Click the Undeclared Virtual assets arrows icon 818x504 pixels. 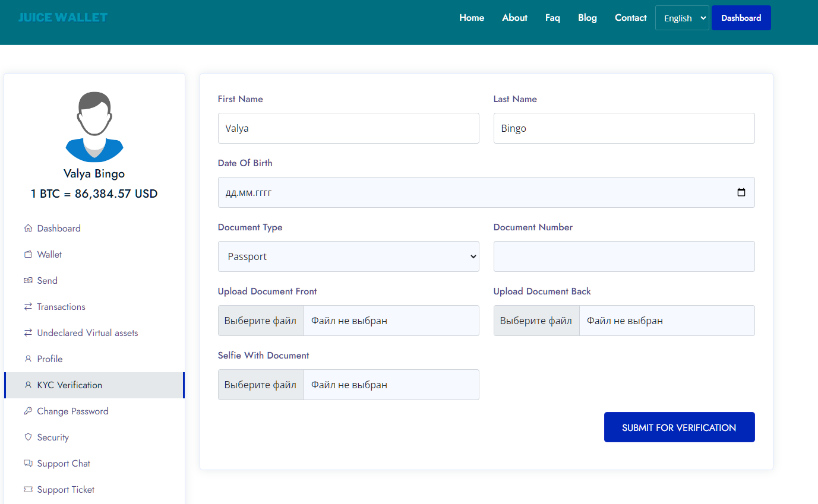pos(28,333)
